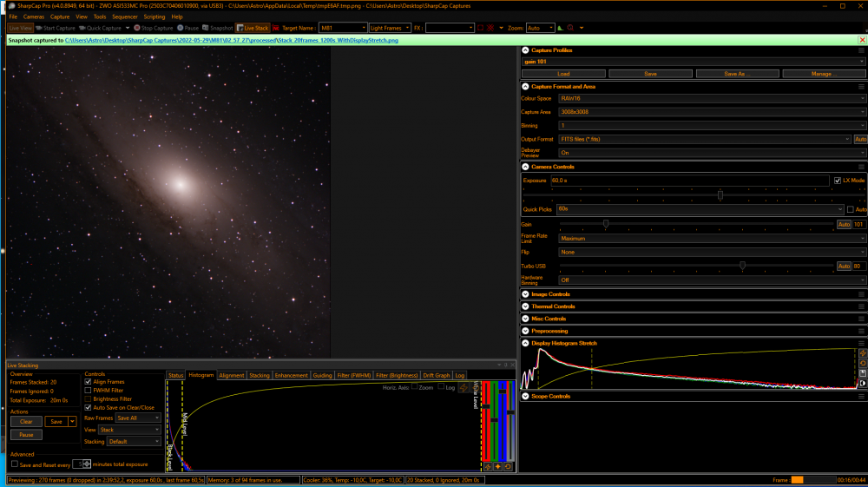868x487 pixels.
Task: Open the Camera Controls panel menu icon
Action: (861, 167)
